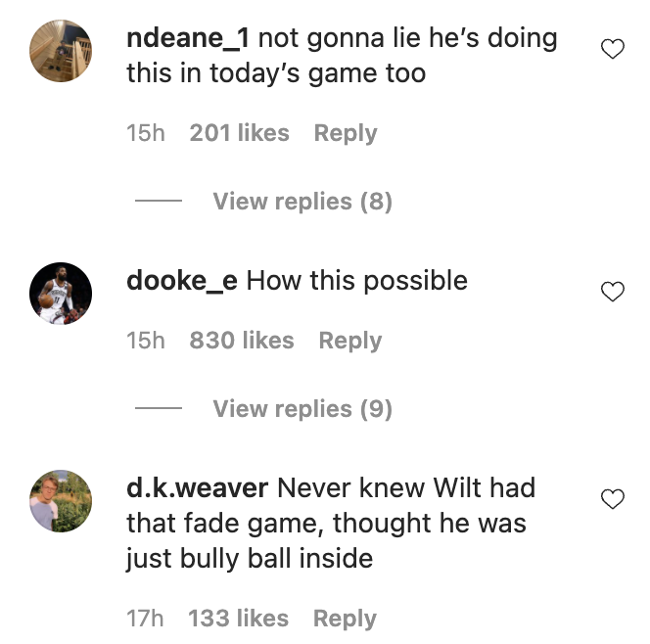Reply to ndeane_1's comment
Viewport: 650px width, 644px height.
tap(346, 133)
